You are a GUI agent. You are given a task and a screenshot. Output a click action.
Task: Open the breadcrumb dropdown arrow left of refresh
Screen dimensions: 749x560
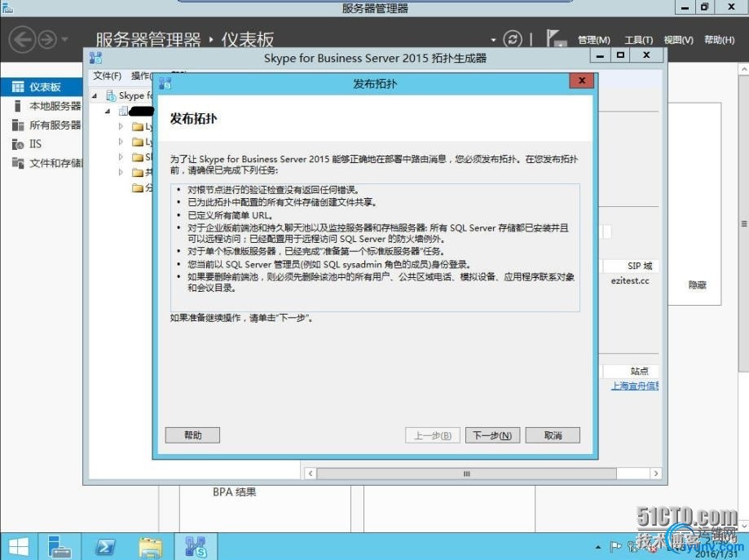[493, 40]
